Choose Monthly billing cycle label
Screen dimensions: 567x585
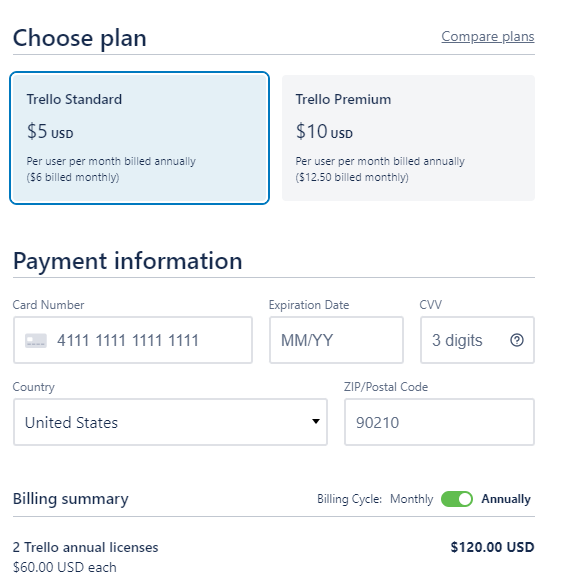[x=411, y=499]
